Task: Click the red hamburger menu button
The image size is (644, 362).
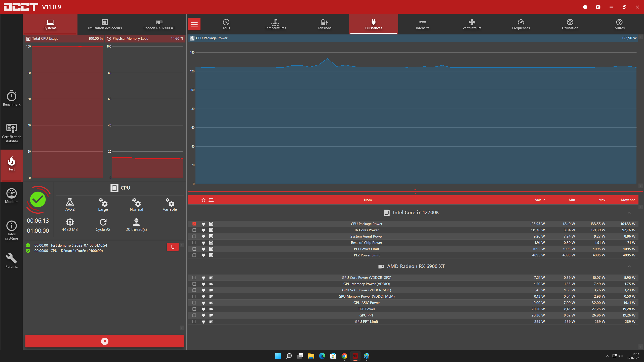Action: tap(194, 24)
